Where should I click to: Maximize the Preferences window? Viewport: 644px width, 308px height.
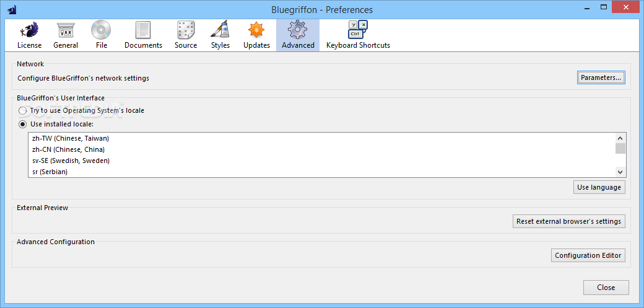click(x=603, y=7)
